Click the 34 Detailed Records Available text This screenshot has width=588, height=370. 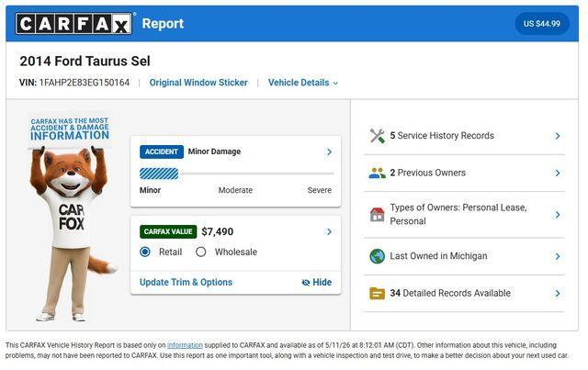click(450, 293)
